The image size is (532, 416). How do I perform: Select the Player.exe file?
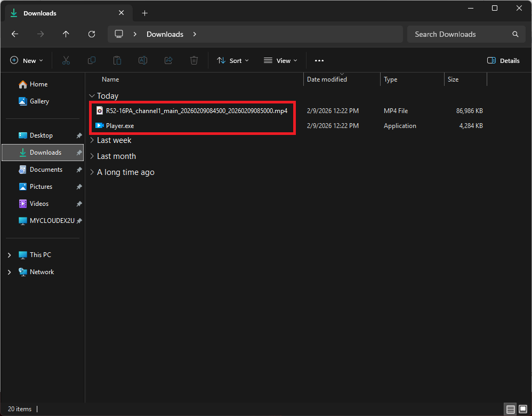pos(120,126)
